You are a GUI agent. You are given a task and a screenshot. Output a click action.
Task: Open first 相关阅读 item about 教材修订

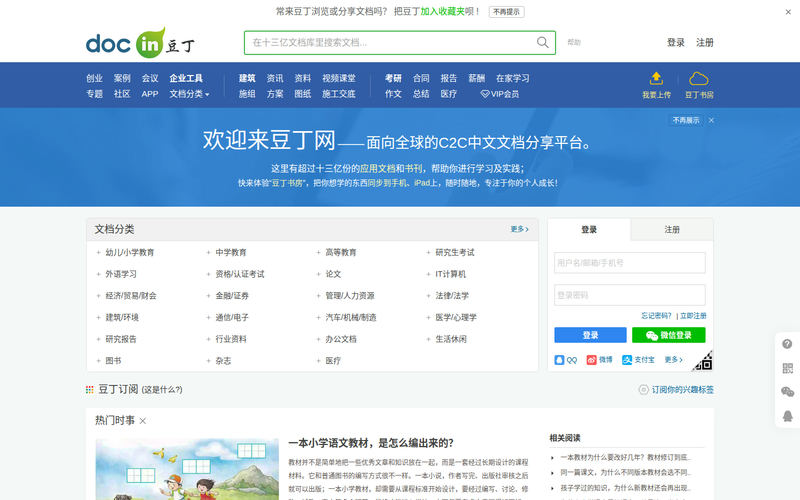point(626,458)
